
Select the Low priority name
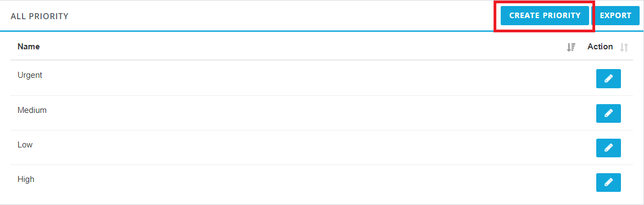pos(25,145)
